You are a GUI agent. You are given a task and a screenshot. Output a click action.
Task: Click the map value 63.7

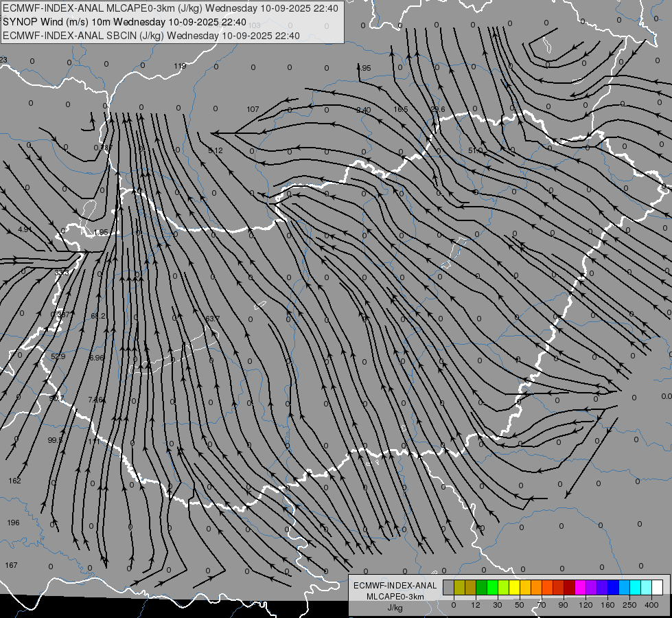click(x=213, y=319)
